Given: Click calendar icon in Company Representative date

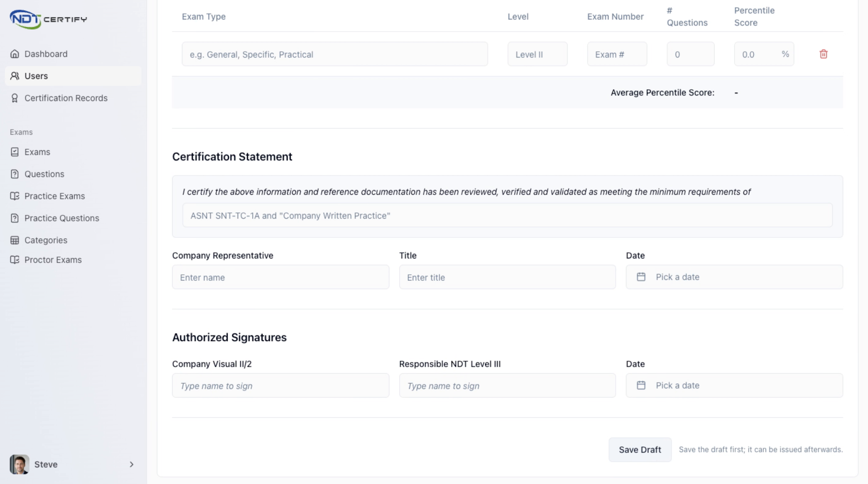Looking at the screenshot, I should coord(641,277).
